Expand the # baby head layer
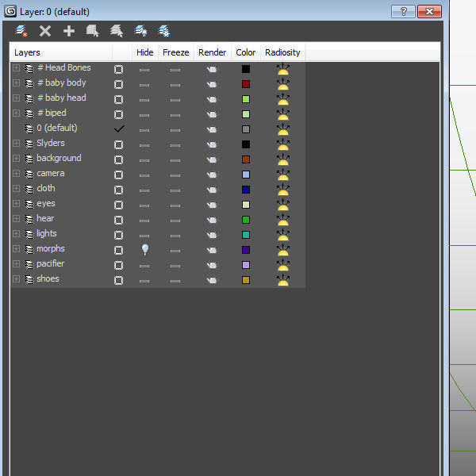Screen dimensions: 476x476 click(x=16, y=98)
